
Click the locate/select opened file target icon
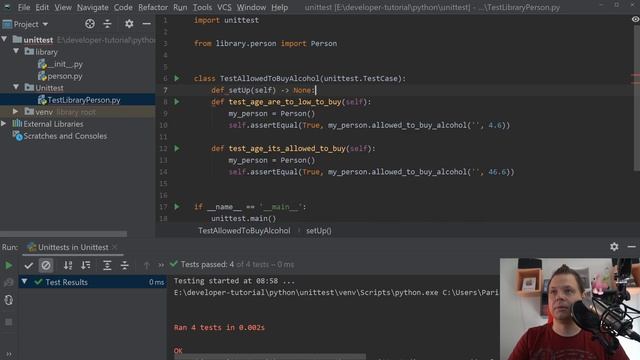tap(90, 24)
